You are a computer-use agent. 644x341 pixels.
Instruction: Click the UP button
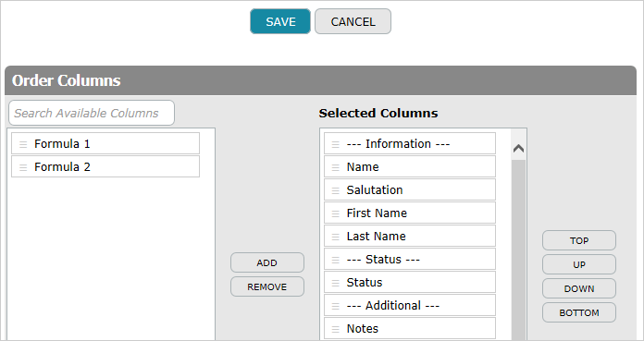[x=579, y=264]
